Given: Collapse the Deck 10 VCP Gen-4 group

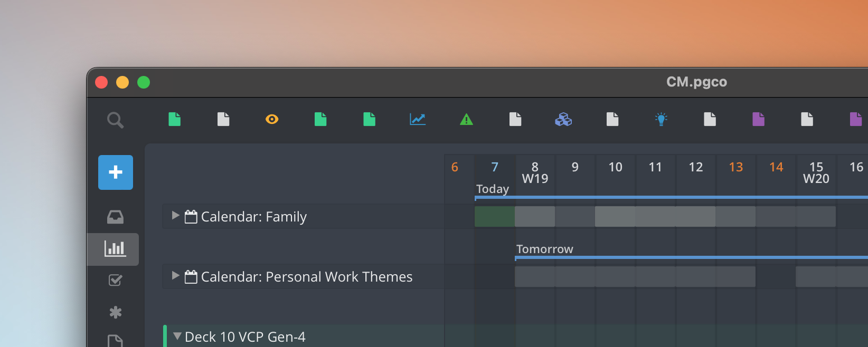Looking at the screenshot, I should coord(177,336).
